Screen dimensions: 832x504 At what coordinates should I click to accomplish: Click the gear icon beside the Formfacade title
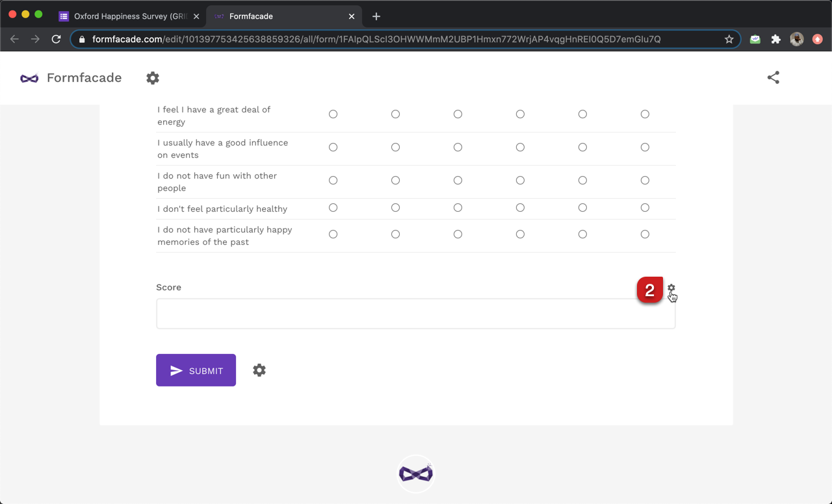(153, 78)
